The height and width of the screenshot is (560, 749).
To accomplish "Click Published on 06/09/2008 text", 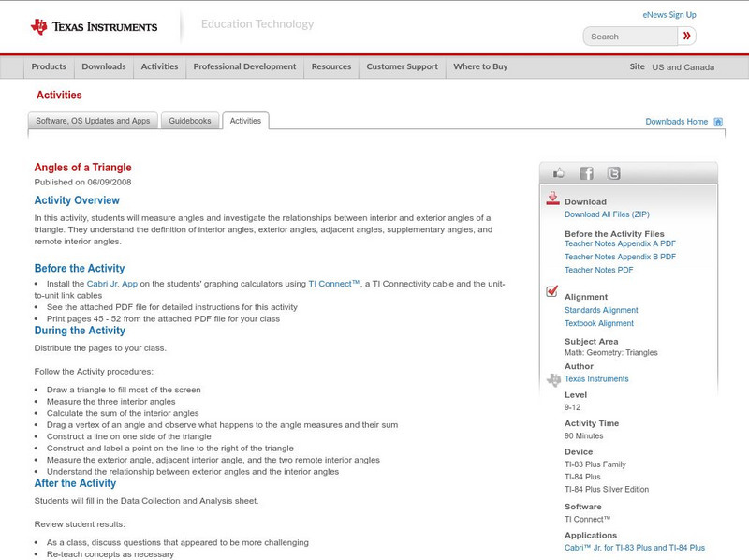I will 82,182.
